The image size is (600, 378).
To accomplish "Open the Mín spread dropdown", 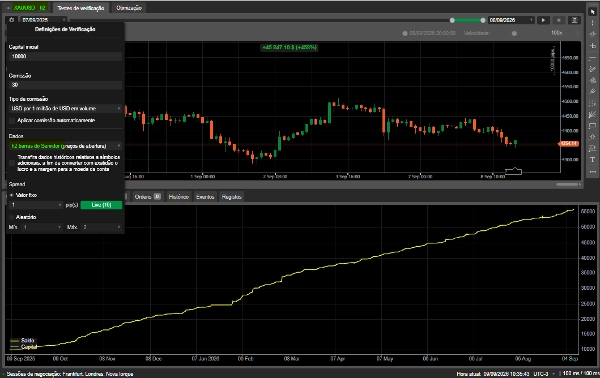I will (x=42, y=227).
